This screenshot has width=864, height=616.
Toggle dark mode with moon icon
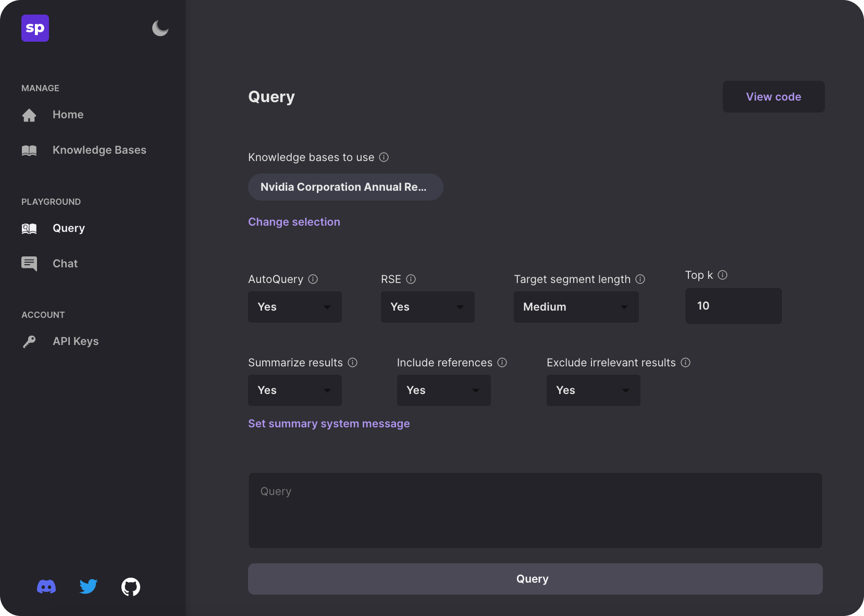[160, 28]
